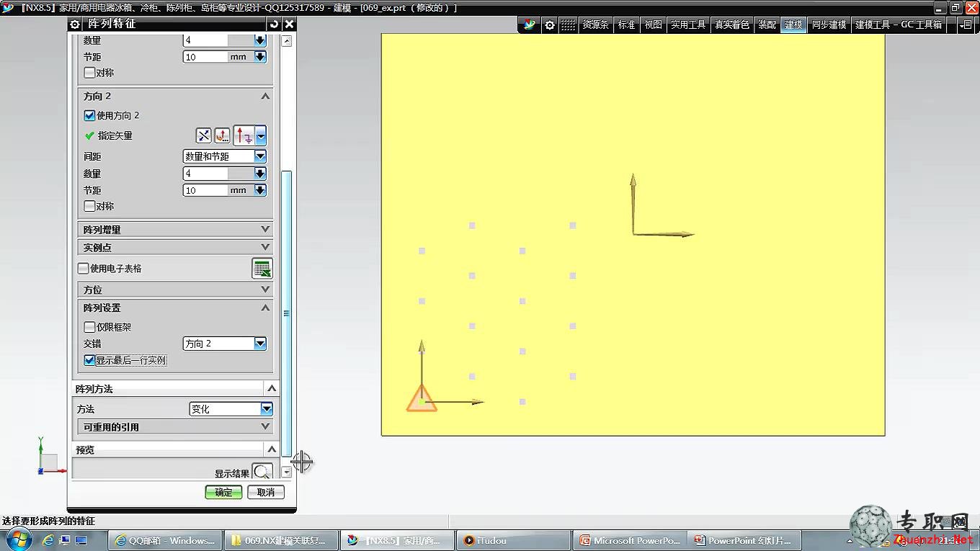Select the orange triangle pattern origin handle

(422, 398)
